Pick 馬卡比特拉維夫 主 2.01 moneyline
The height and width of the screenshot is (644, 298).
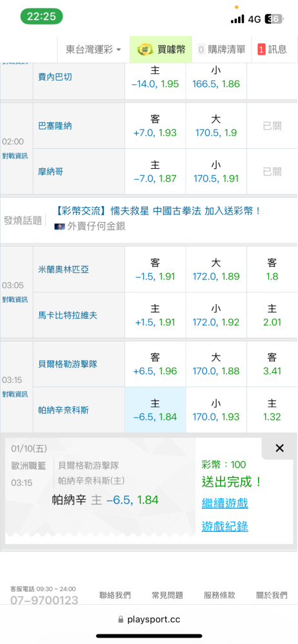tap(272, 315)
